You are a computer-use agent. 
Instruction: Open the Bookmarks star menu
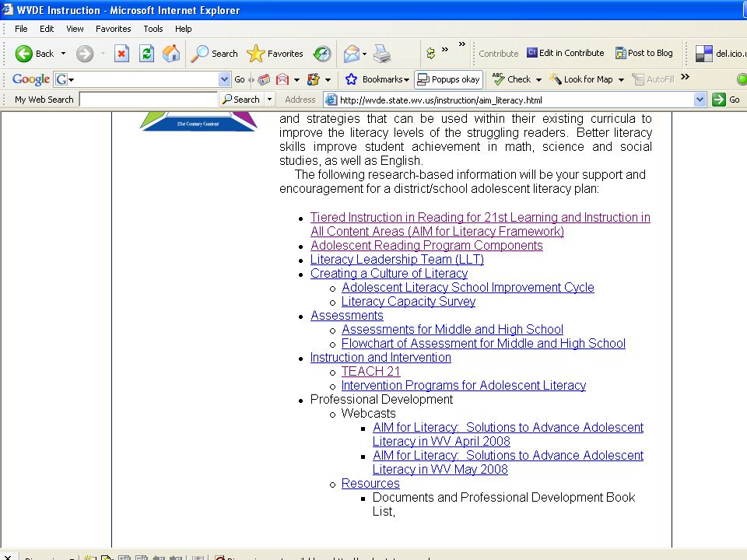point(377,79)
